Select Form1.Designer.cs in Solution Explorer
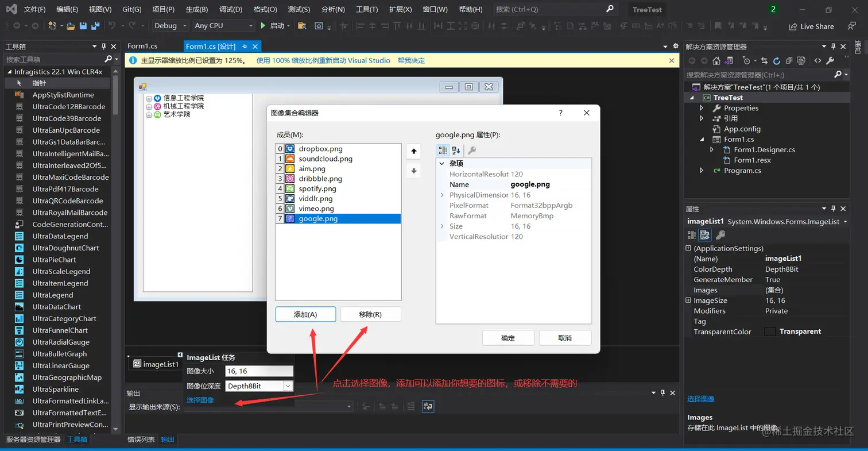 click(x=764, y=149)
